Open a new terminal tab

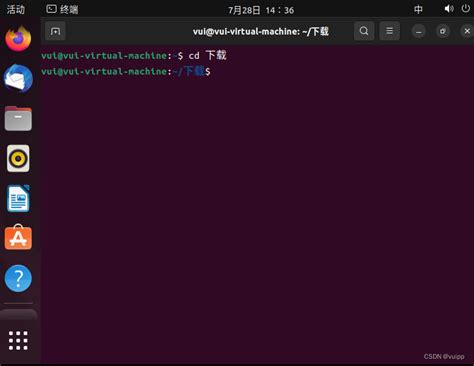coord(55,31)
